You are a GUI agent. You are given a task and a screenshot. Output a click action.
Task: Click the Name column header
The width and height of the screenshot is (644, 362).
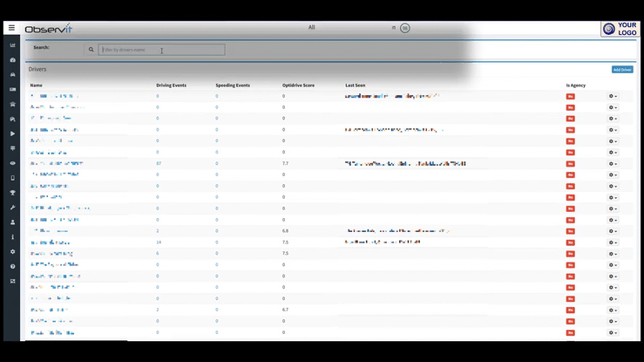(x=36, y=85)
